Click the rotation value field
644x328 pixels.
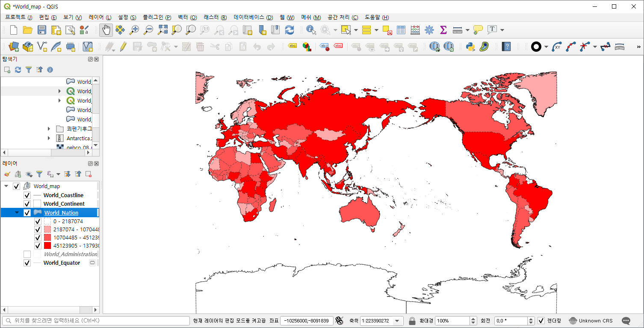pos(511,321)
